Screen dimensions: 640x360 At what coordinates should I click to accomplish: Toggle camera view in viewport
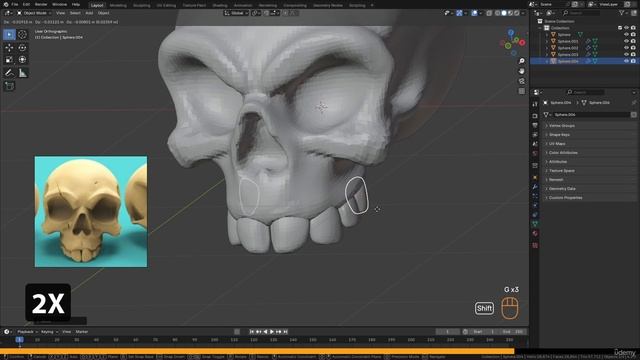(521, 81)
